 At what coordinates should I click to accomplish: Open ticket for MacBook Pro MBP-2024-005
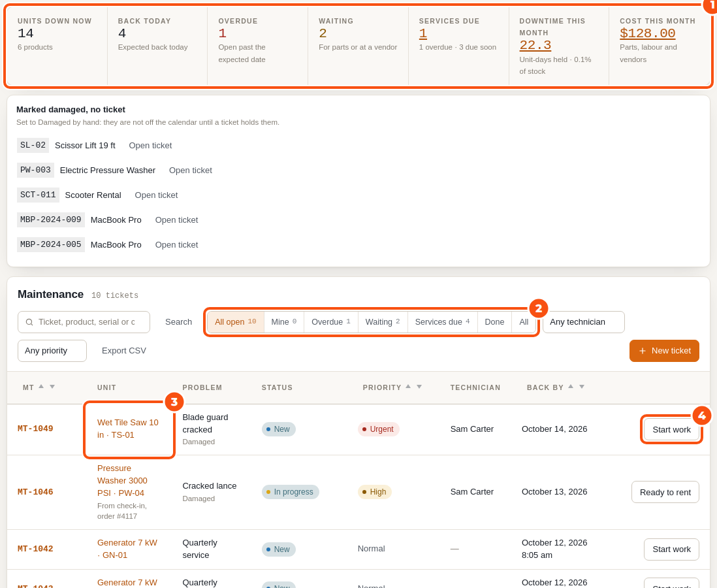pyautogui.click(x=176, y=245)
